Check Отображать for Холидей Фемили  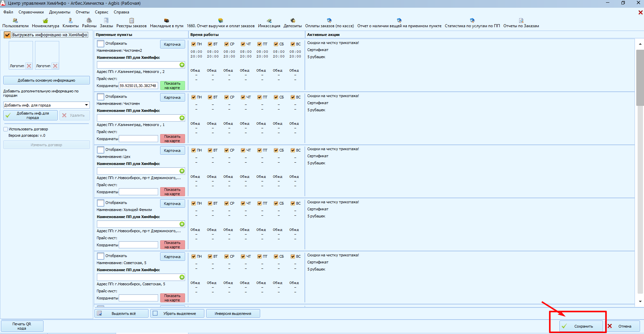(101, 203)
